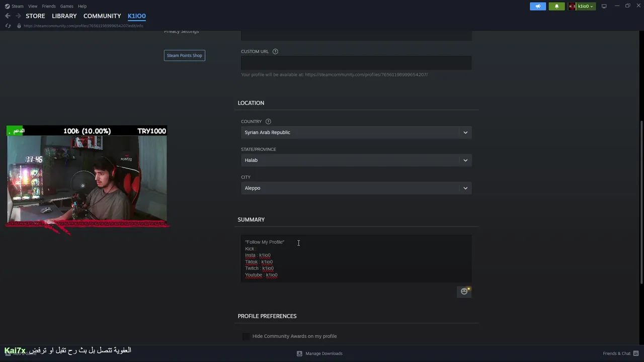Click the 'Tiktok : k1io0' summary line
This screenshot has height=362, width=644.
click(x=259, y=262)
